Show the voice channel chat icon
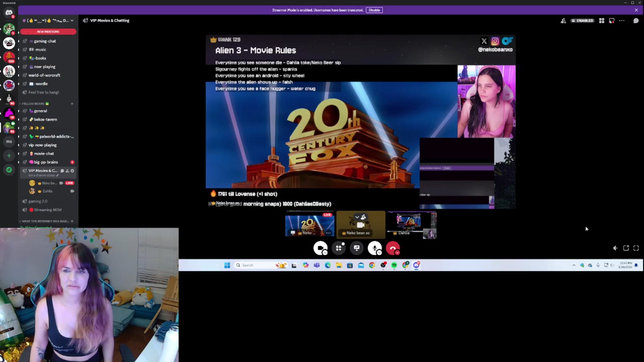Viewport: 644px width, 362px height. (636, 21)
